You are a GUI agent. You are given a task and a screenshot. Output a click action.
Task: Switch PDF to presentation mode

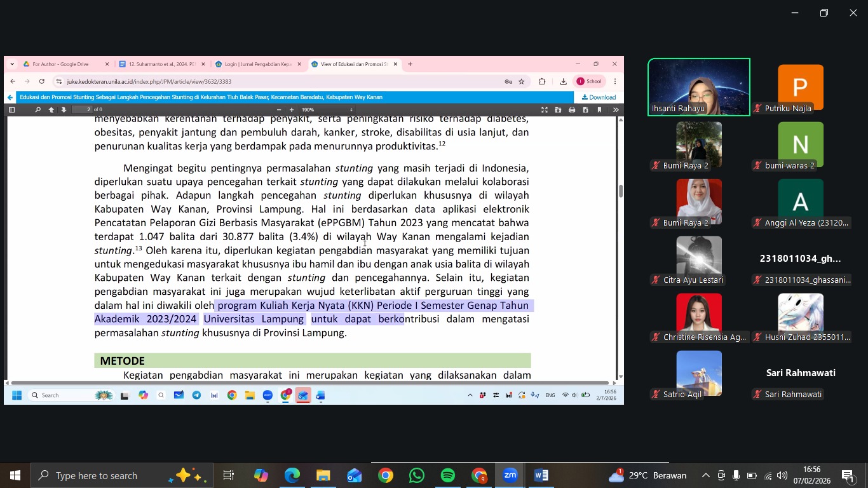coord(545,110)
